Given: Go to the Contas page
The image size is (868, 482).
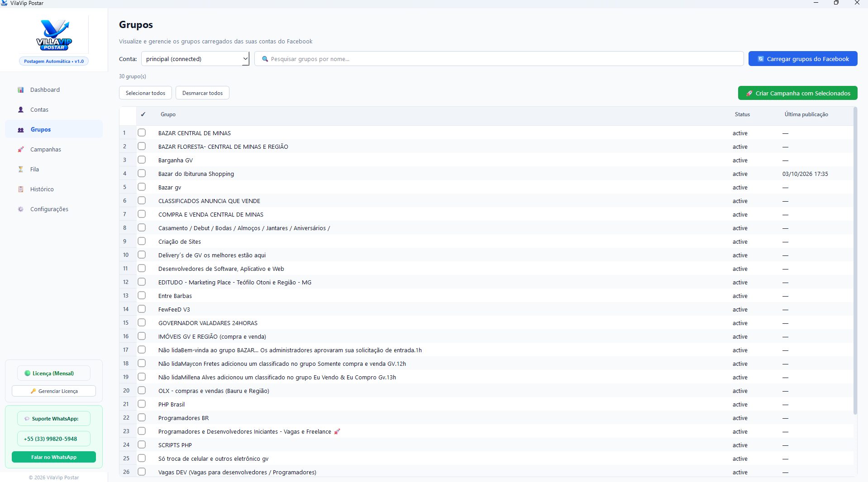Looking at the screenshot, I should click(54, 110).
